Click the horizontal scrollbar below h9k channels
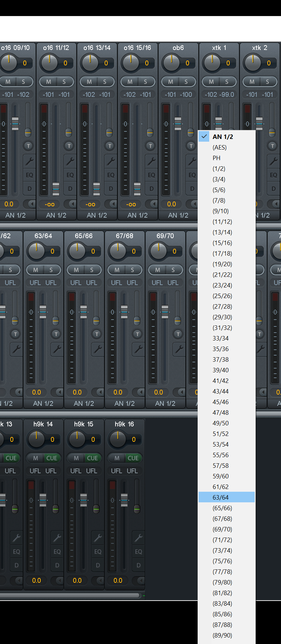The width and height of the screenshot is (281, 644). coord(70,595)
